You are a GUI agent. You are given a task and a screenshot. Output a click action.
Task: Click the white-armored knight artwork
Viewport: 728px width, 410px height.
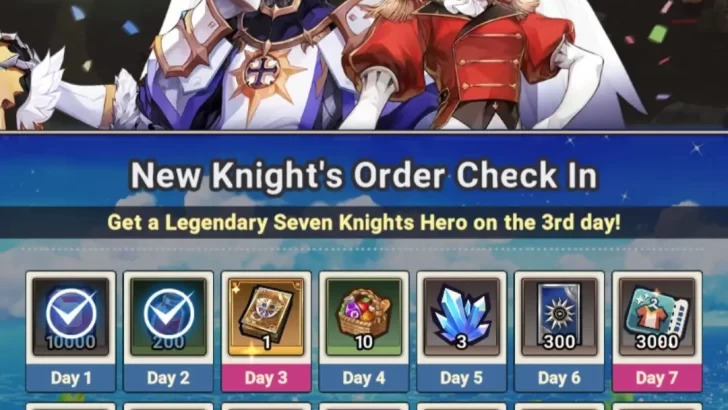coord(223,65)
